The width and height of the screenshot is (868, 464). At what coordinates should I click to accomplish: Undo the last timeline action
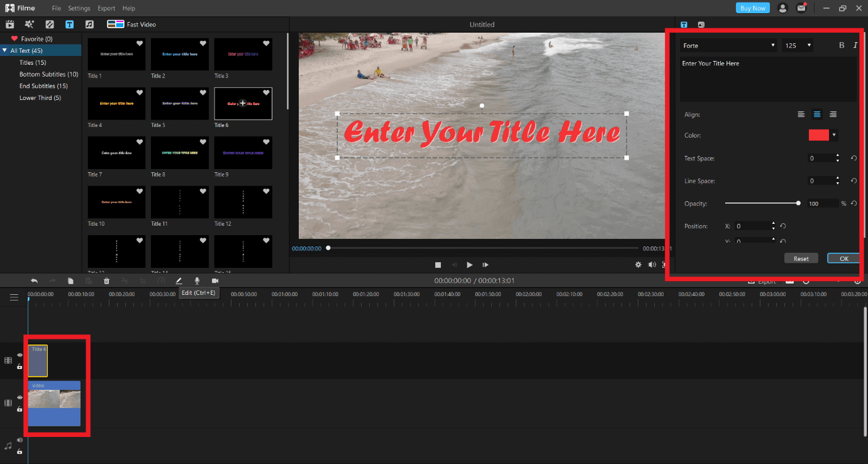coord(34,281)
